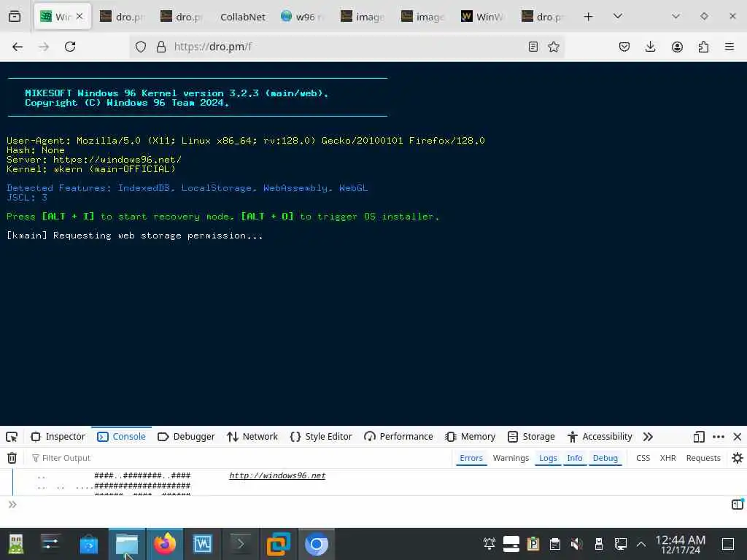Save page to Pocket
The width and height of the screenshot is (747, 560).
(624, 47)
